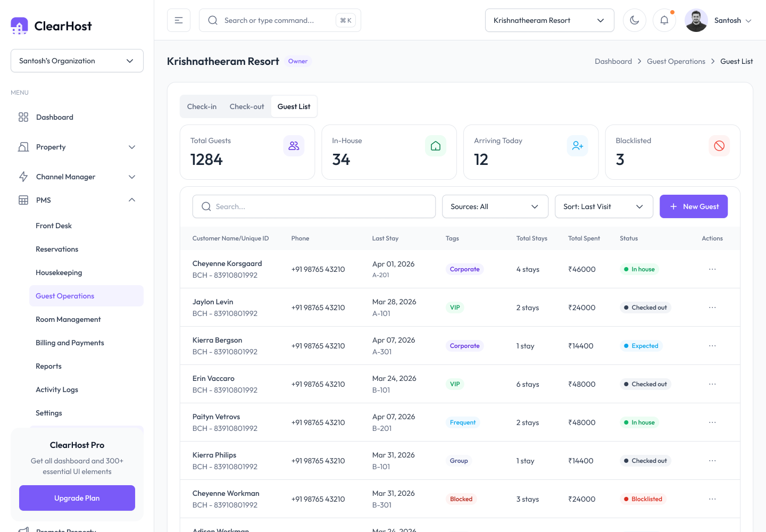Screen dimensions: 766x532
Task: Click the sidebar collapse hamburger icon
Action: [179, 20]
